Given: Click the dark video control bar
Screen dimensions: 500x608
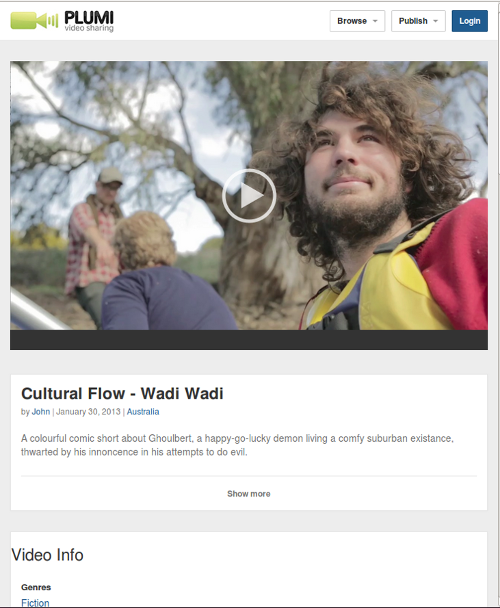Looking at the screenshot, I should pyautogui.click(x=249, y=340).
